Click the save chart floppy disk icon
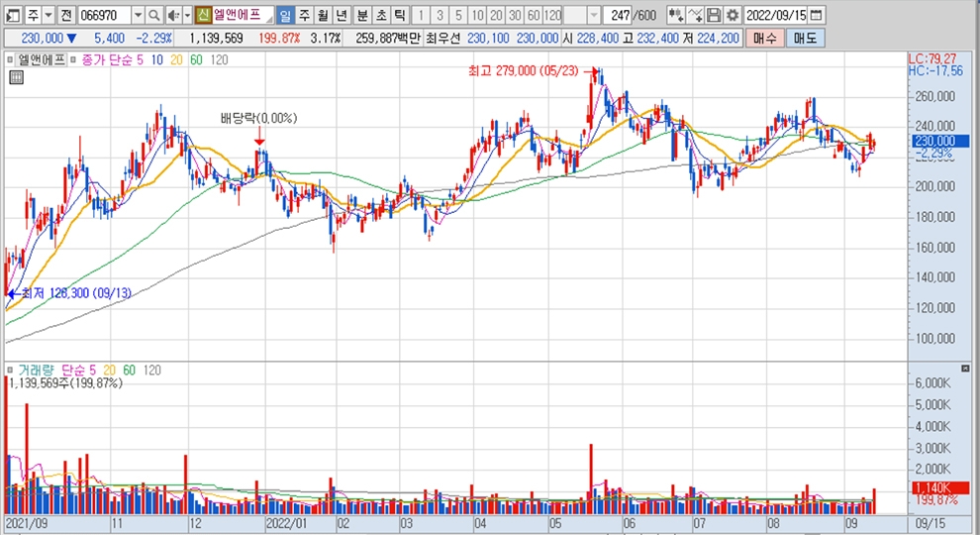980x535 pixels. (x=713, y=16)
